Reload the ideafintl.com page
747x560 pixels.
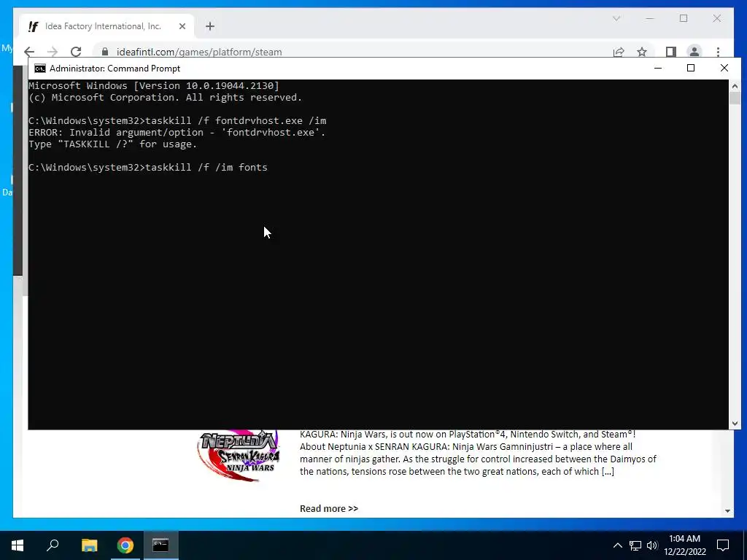coord(76,52)
